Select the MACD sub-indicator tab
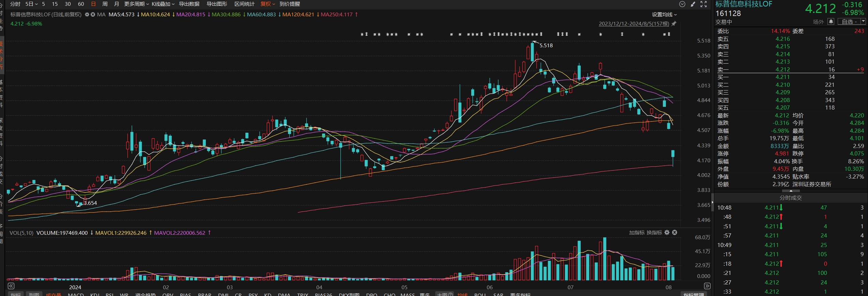 tap(76, 294)
